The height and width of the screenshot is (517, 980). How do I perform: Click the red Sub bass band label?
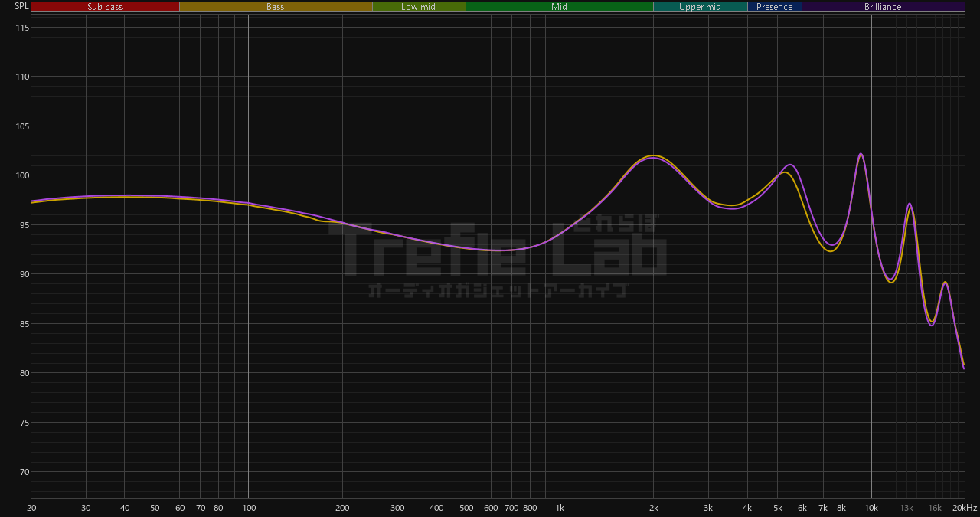click(x=105, y=7)
